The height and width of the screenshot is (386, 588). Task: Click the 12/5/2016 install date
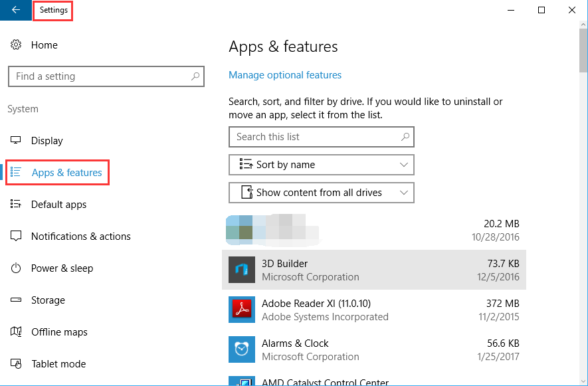pyautogui.click(x=498, y=277)
